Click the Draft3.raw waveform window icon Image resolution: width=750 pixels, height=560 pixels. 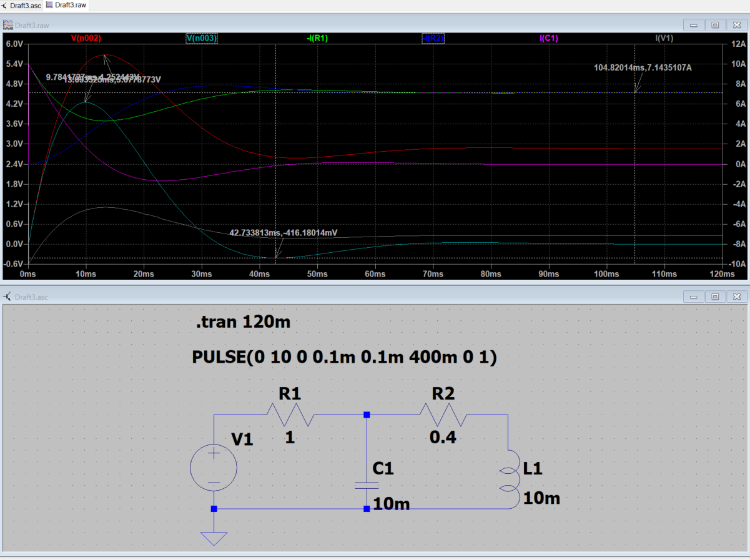click(x=8, y=26)
